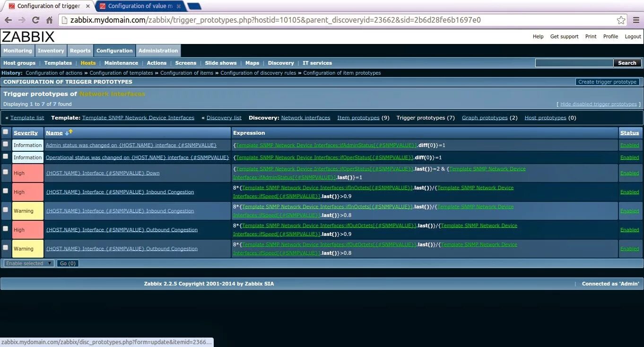Screen dimensions: 644x347
Task: Toggle Enabled status of Interface Down row
Action: (x=629, y=173)
